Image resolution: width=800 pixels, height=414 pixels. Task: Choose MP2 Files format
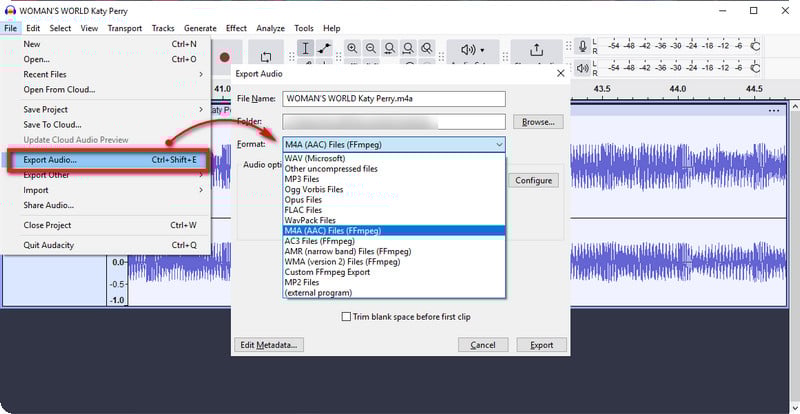(x=394, y=282)
